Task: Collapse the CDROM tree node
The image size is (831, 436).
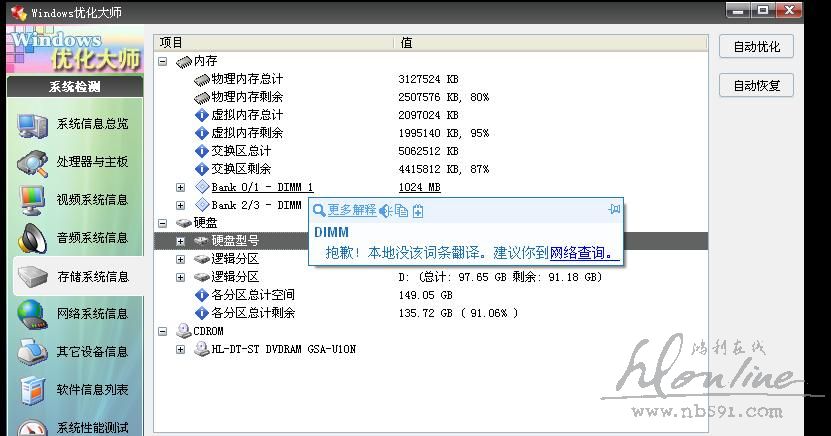Action: (163, 332)
